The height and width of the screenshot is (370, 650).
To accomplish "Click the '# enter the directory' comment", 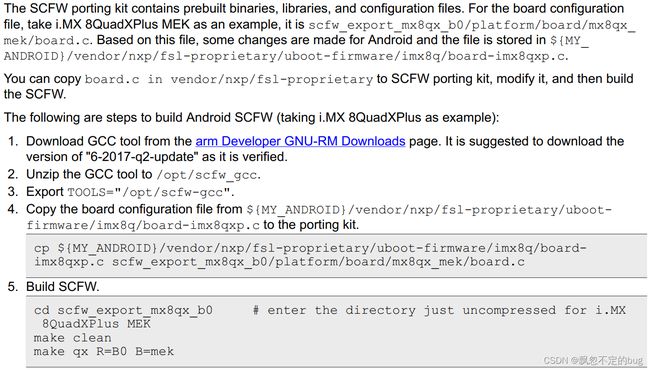I will (x=334, y=310).
